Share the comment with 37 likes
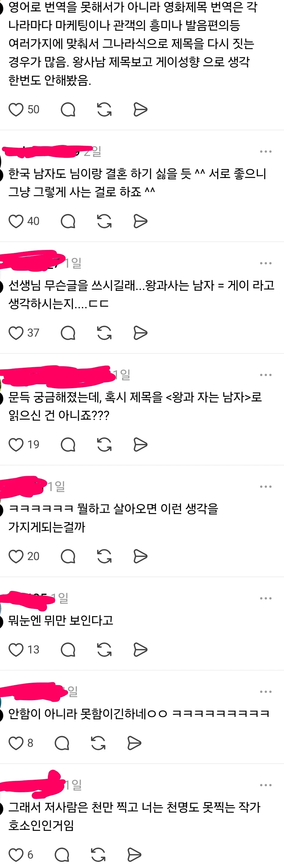Viewport: 284px width, 868px height. coord(140,333)
